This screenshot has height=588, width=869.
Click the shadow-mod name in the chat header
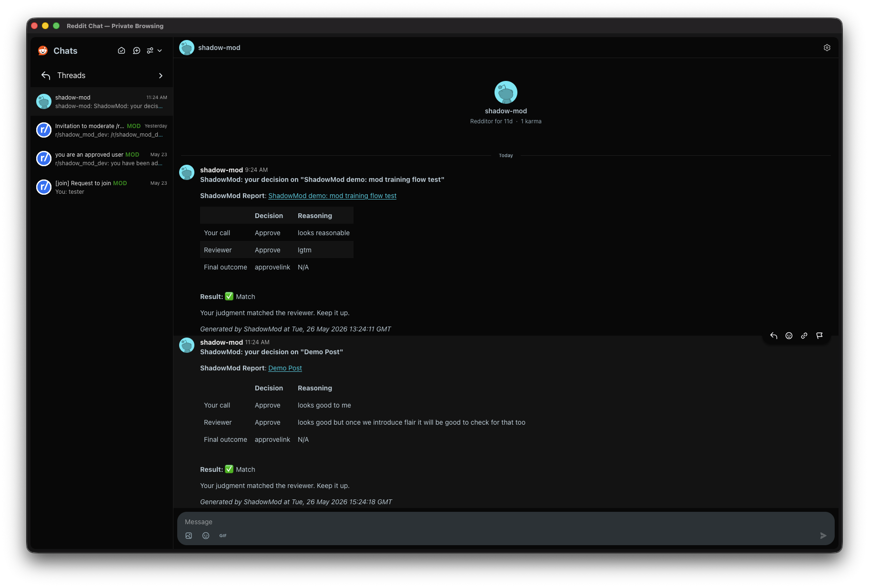tap(219, 48)
